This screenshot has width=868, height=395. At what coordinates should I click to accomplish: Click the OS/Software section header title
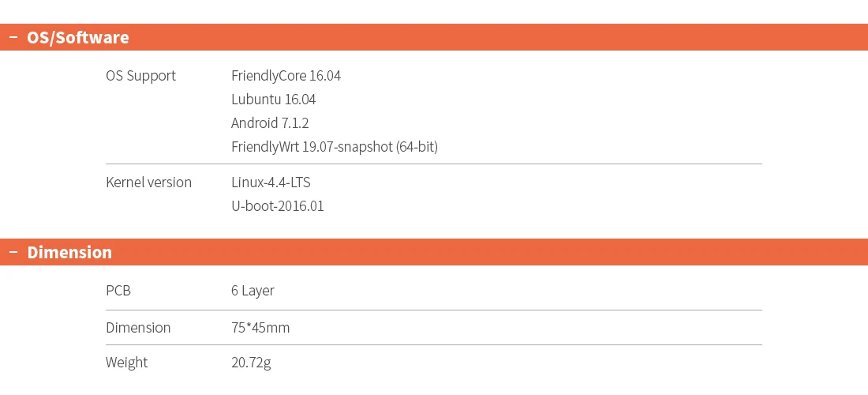coord(77,38)
